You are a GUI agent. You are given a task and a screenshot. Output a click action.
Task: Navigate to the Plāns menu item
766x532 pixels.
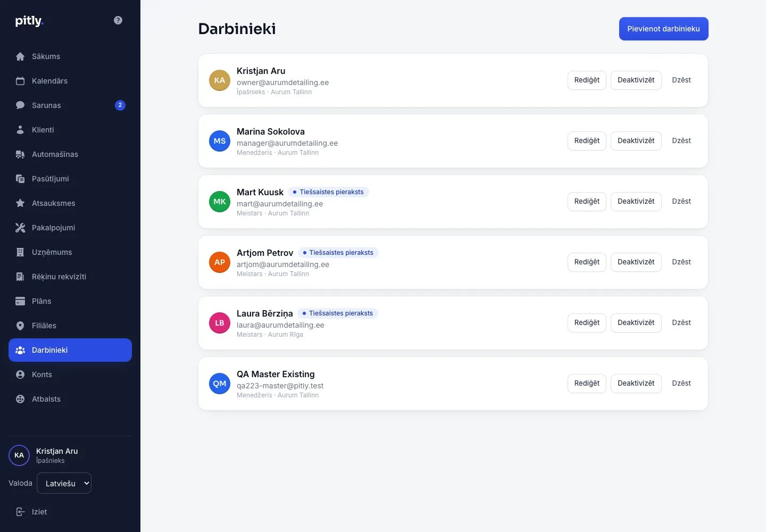(x=70, y=301)
